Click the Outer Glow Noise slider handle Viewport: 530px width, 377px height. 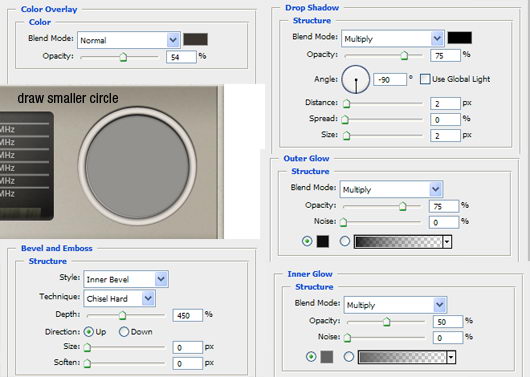pyautogui.click(x=343, y=222)
